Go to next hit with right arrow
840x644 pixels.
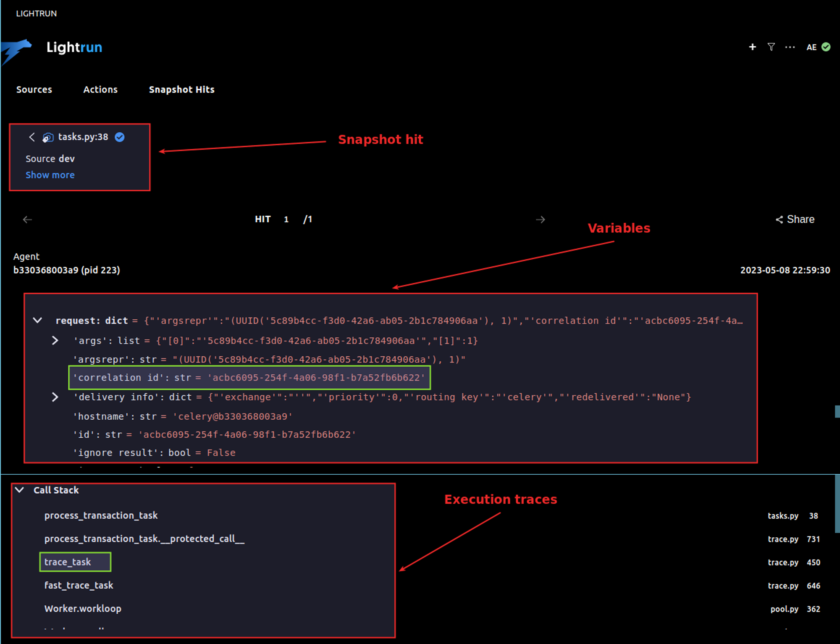[x=541, y=219]
